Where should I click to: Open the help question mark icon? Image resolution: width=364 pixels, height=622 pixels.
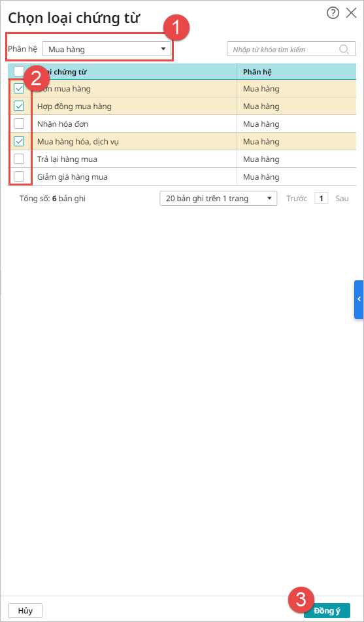[333, 14]
